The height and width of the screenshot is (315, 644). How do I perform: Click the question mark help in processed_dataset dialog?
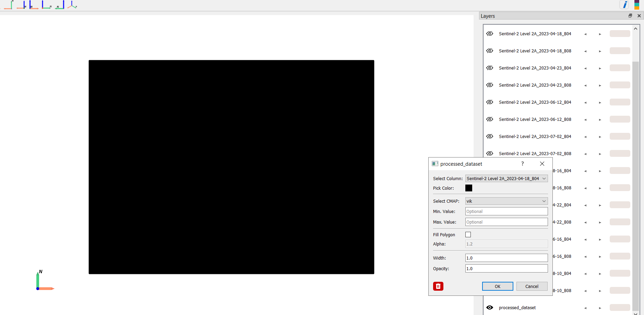point(522,164)
